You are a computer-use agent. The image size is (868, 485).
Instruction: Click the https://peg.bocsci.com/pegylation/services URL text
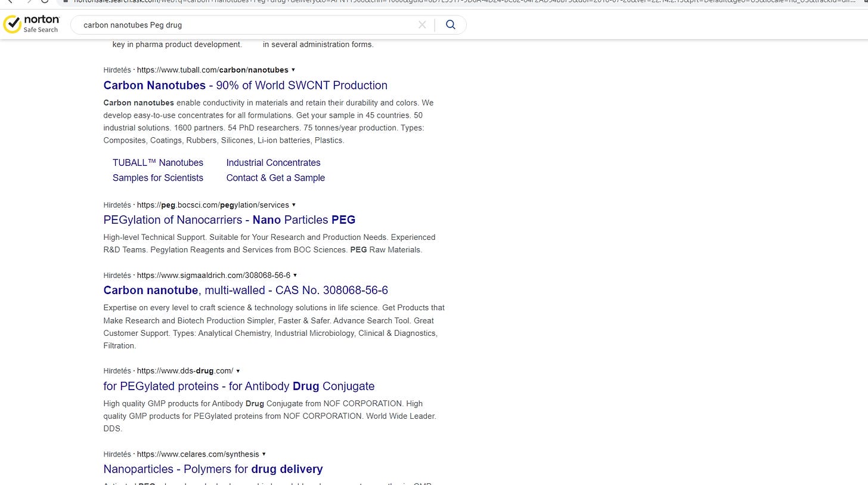point(213,205)
